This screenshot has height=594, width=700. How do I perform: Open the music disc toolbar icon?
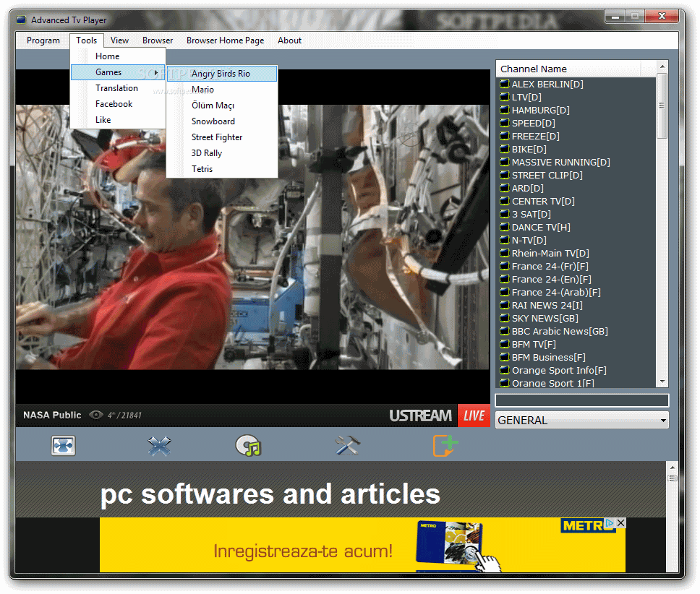(x=249, y=445)
